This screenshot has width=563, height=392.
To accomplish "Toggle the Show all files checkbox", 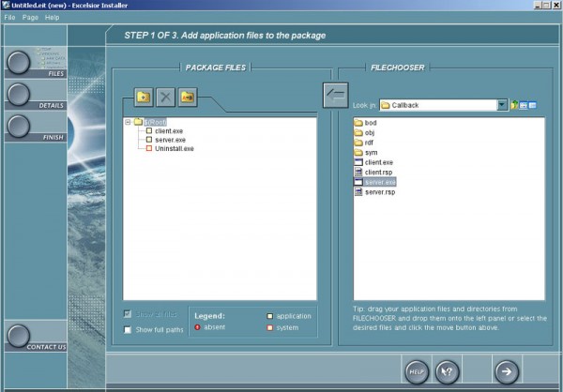I will [128, 314].
